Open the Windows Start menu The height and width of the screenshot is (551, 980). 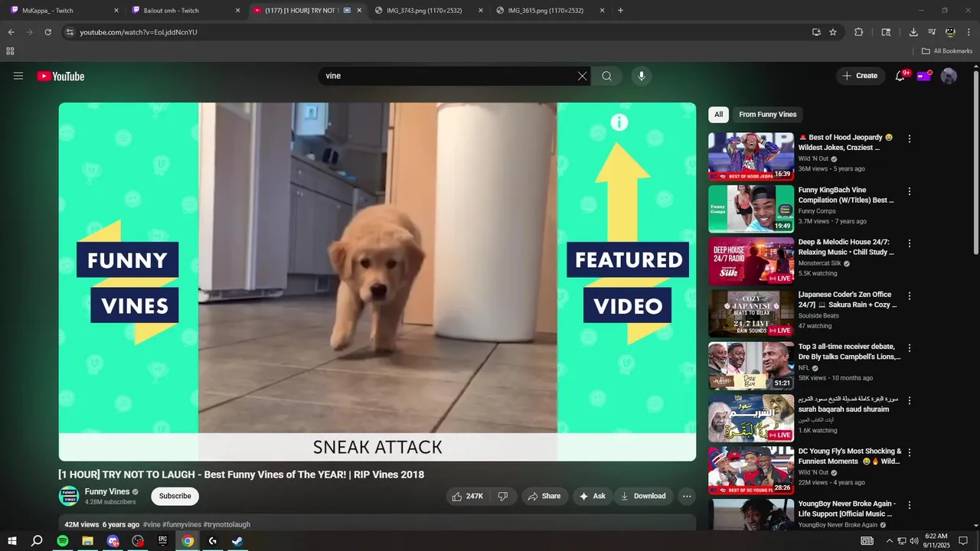[12, 541]
